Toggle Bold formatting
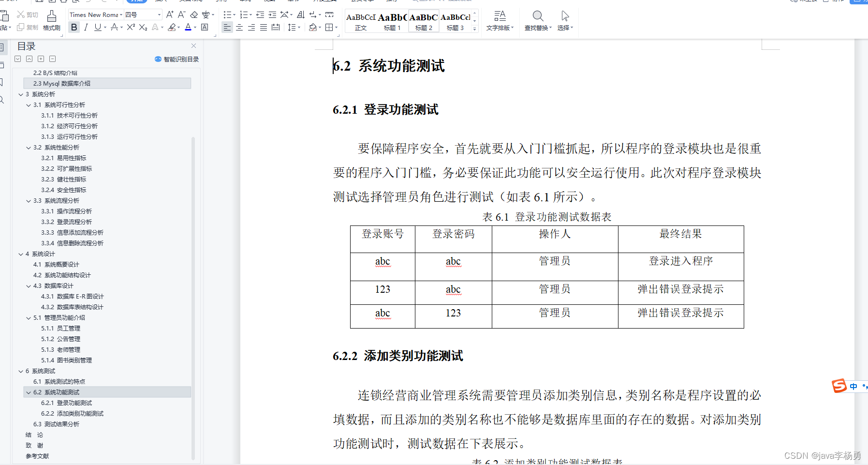Viewport: 868px width, 465px height. (x=74, y=28)
